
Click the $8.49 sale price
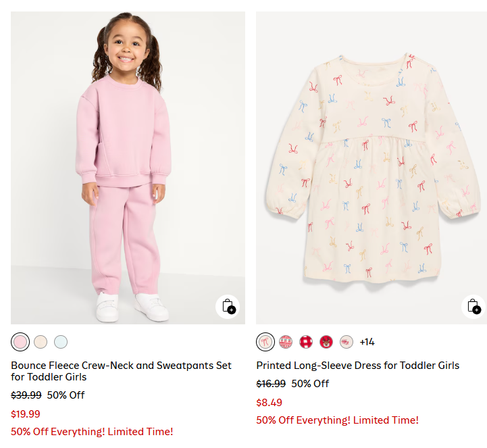click(269, 403)
